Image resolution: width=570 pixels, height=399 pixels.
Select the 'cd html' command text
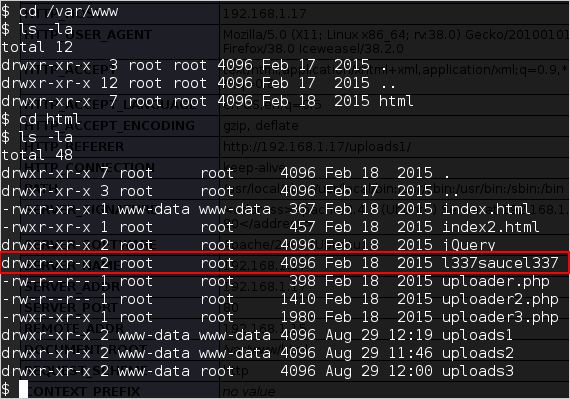pyautogui.click(x=49, y=119)
